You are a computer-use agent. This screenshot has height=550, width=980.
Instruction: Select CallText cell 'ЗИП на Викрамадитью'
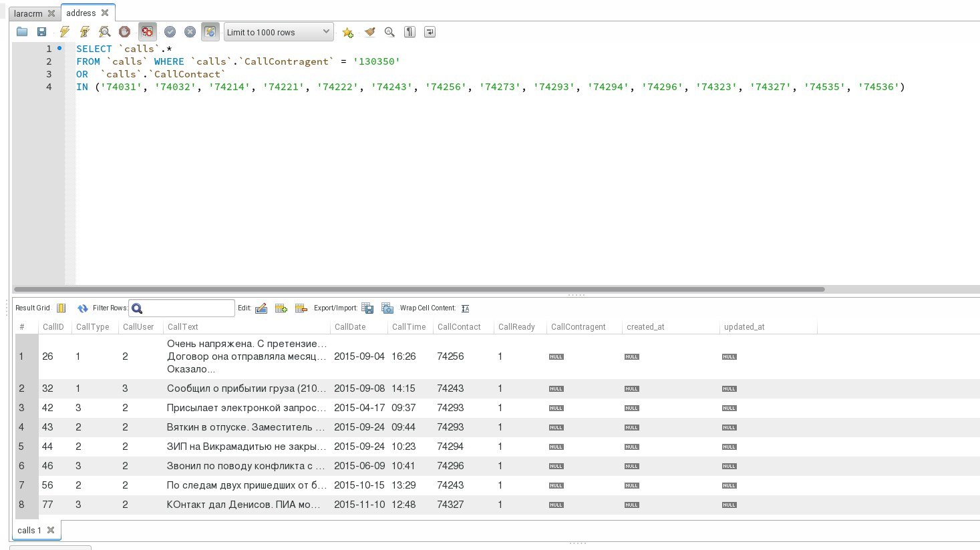247,447
